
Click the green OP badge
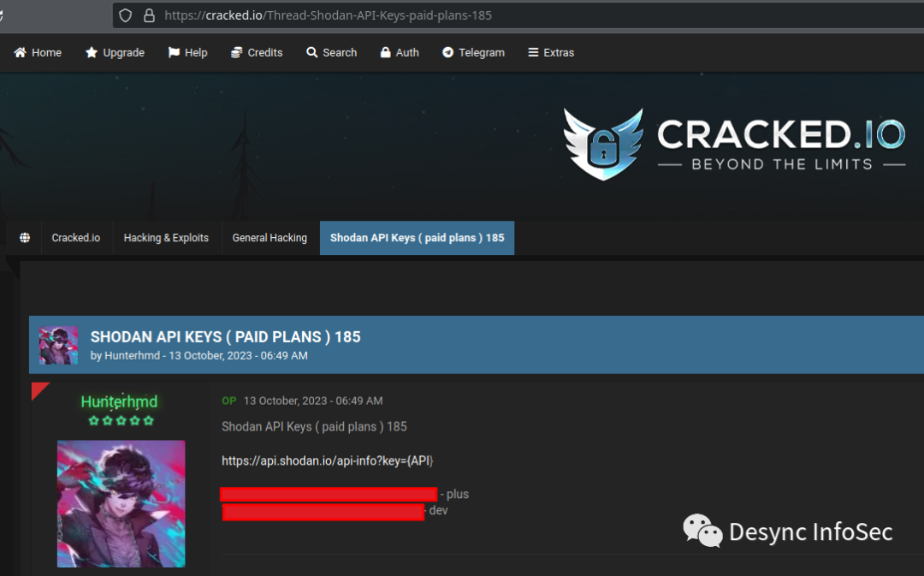[x=229, y=401]
